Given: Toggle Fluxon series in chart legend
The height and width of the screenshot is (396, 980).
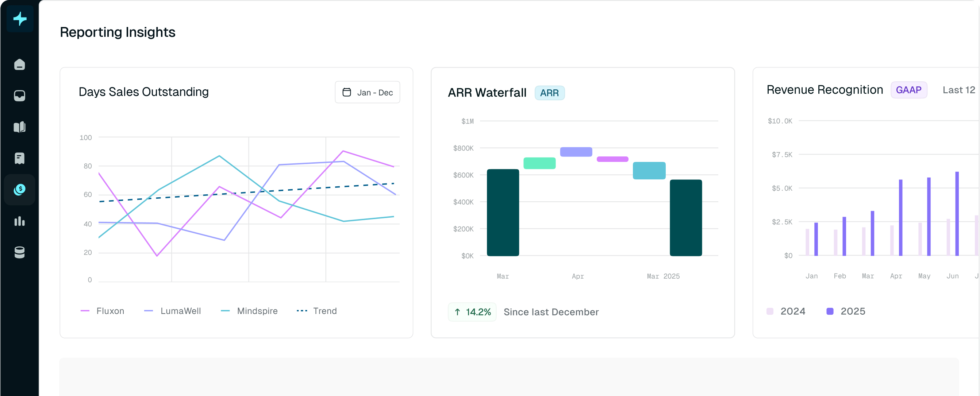Looking at the screenshot, I should click(x=102, y=311).
